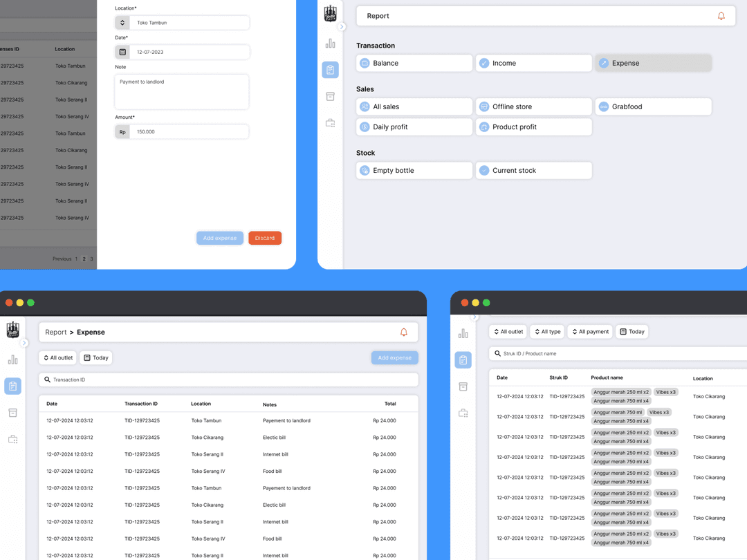This screenshot has height=560, width=747.
Task: Open the Grabfood sales report
Action: pos(653,106)
